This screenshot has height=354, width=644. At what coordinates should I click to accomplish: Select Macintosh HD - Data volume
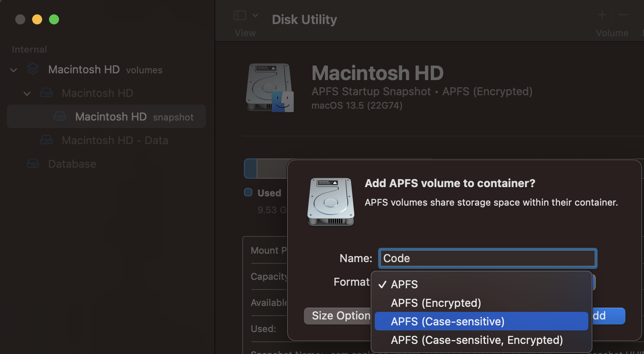(x=114, y=140)
